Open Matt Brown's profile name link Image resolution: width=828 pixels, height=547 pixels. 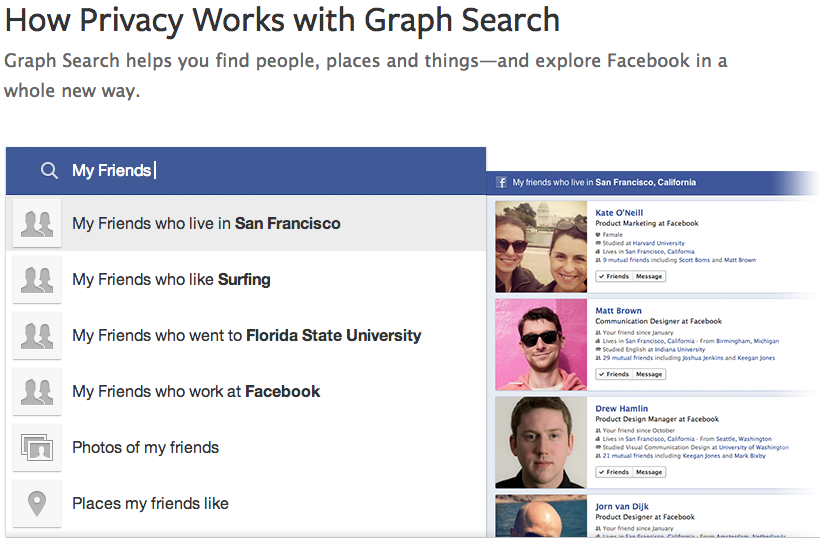click(x=618, y=310)
